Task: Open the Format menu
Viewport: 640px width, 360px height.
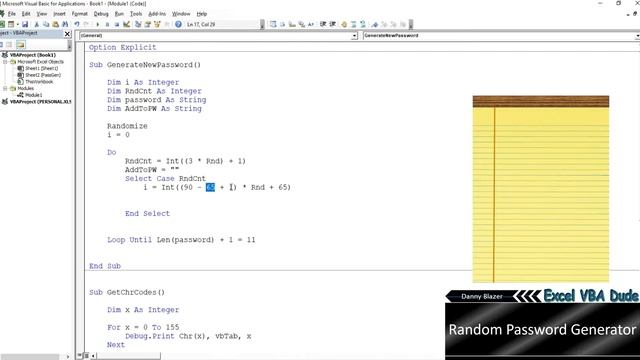Action: [80, 14]
